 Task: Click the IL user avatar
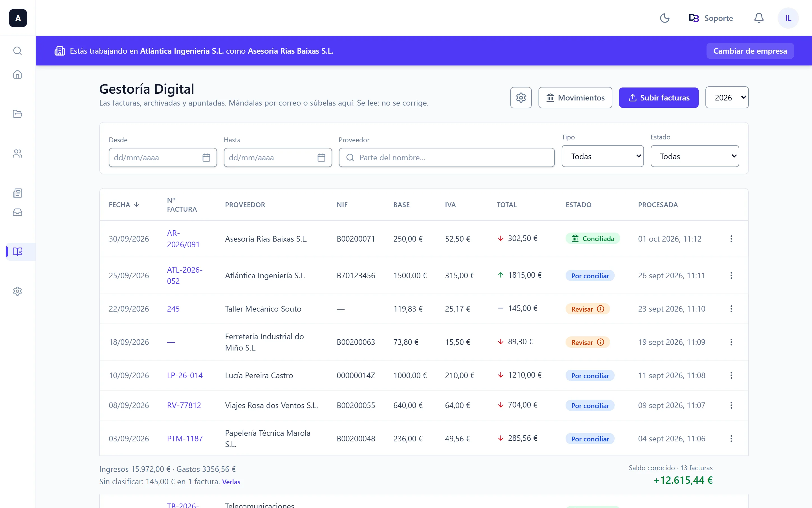point(788,18)
